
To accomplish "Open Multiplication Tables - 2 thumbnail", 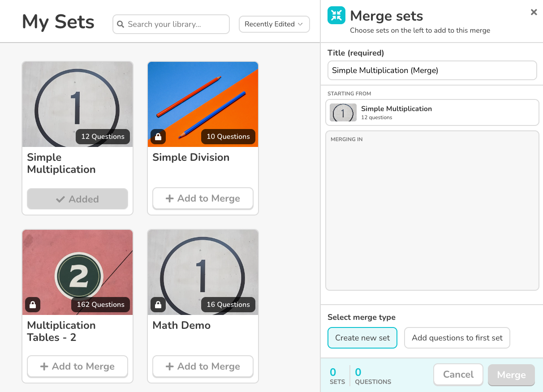I will tap(78, 272).
